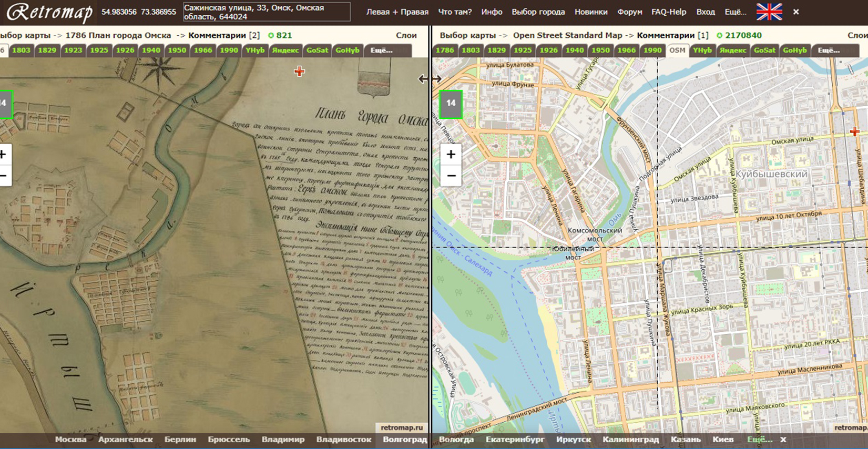Zoom out on the right map
The height and width of the screenshot is (449, 868).
pyautogui.click(x=451, y=176)
